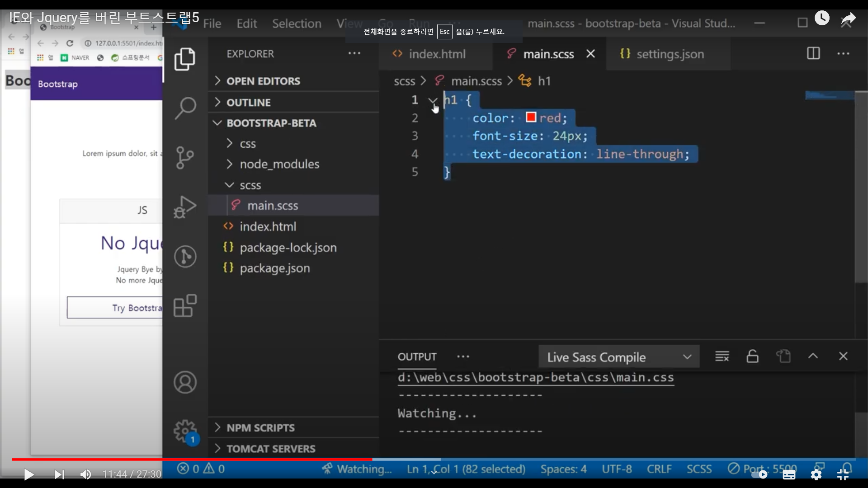
Task: Open the Search view in the activity bar
Action: click(185, 108)
